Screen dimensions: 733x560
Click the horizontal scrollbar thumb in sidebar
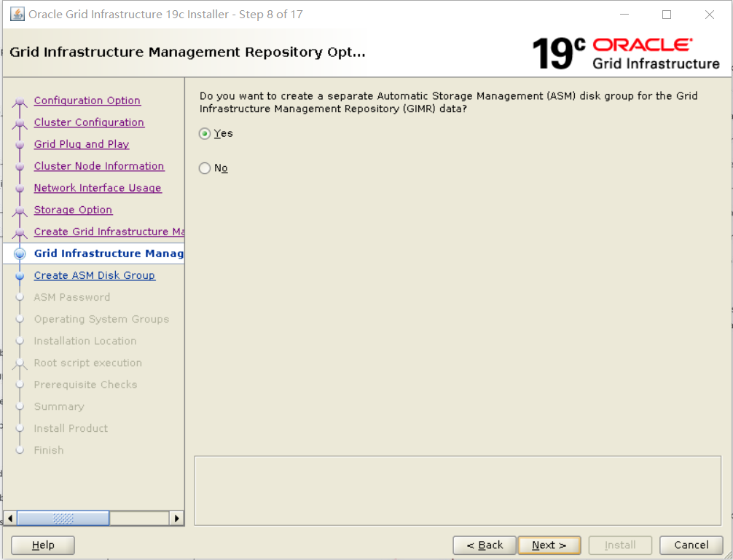click(63, 518)
